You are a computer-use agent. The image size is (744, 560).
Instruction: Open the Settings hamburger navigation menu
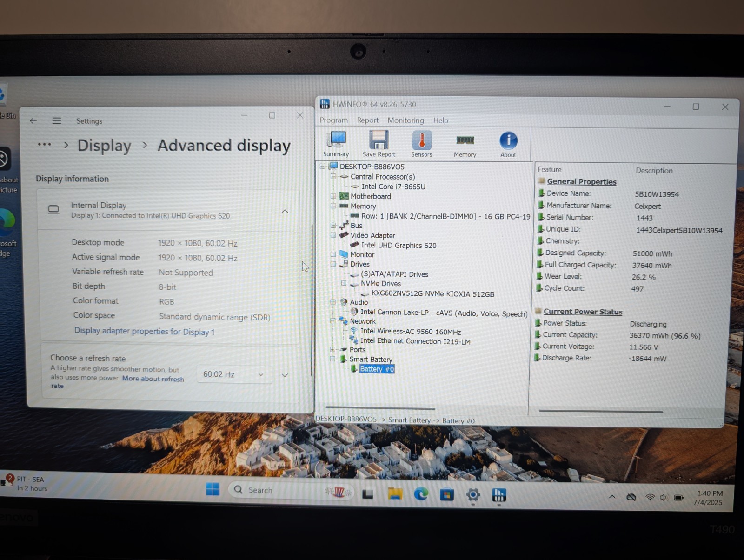click(x=57, y=120)
